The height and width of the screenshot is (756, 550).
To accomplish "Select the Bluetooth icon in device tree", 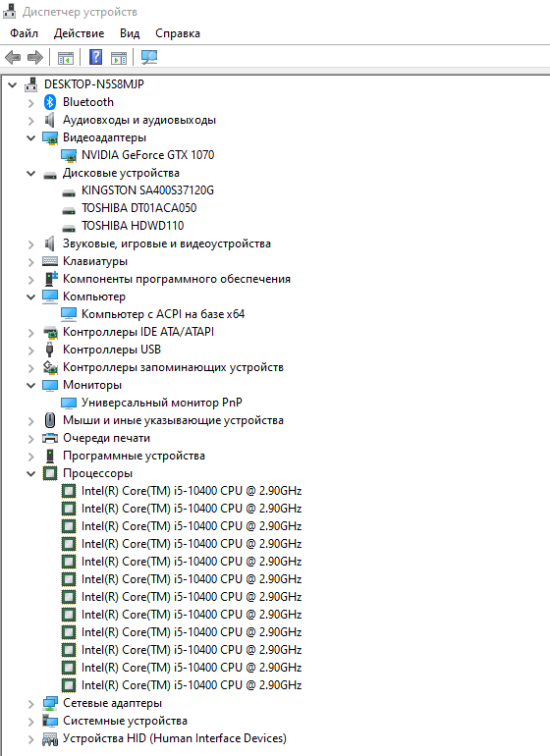I will click(x=50, y=102).
